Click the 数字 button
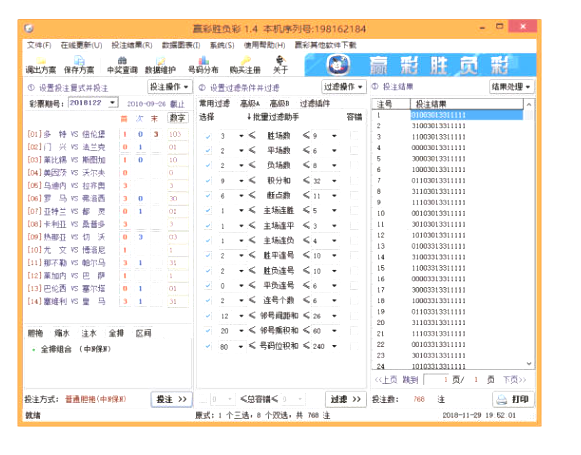 tap(178, 118)
